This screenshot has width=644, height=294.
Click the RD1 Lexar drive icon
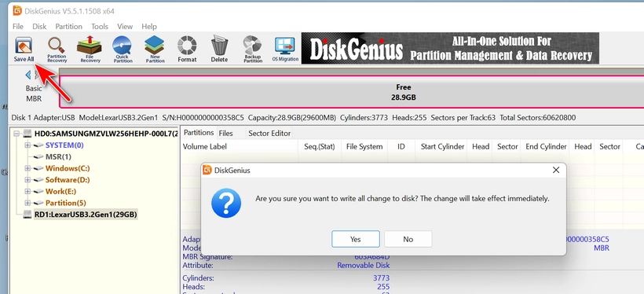pos(27,215)
